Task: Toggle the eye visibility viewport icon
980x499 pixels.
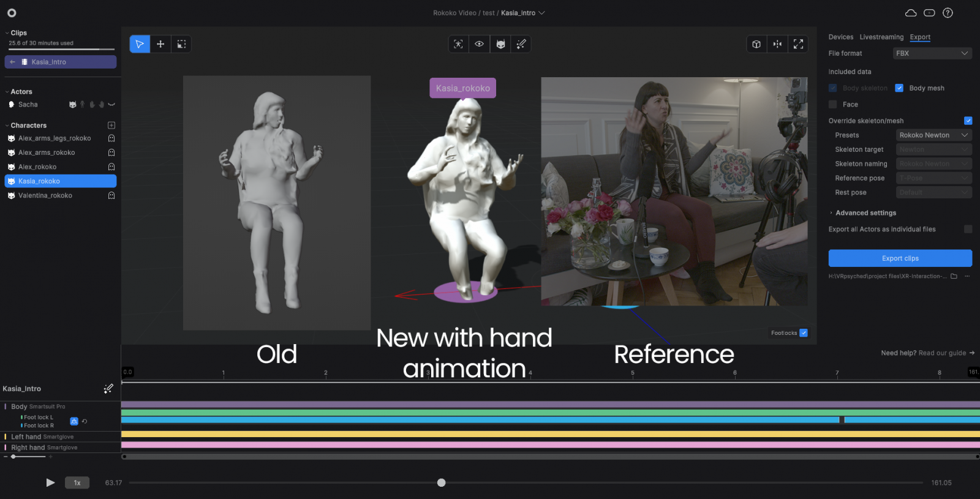Action: point(480,44)
